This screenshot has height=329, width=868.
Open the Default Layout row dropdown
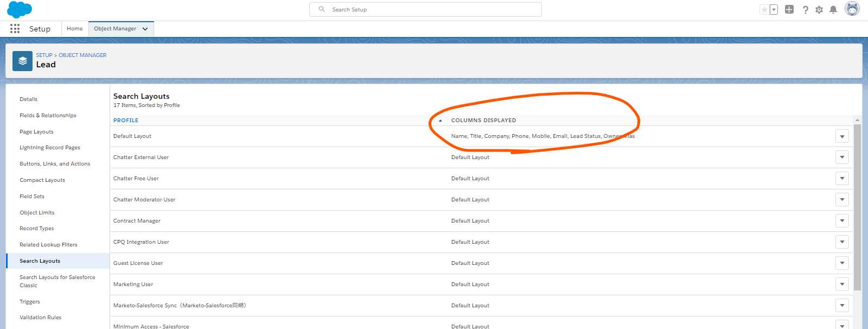coord(842,136)
